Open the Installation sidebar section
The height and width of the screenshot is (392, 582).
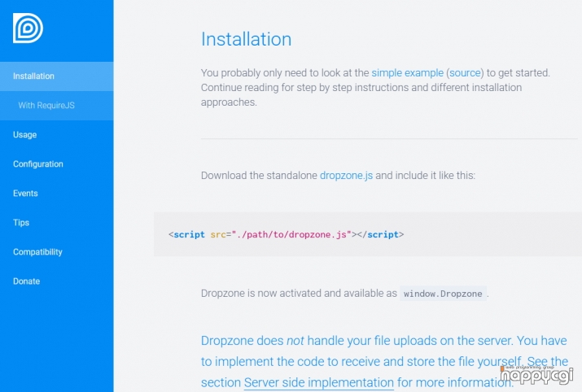point(57,76)
